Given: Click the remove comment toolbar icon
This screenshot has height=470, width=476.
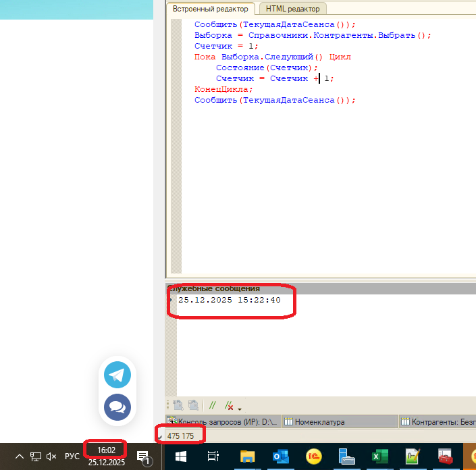Looking at the screenshot, I should click(229, 405).
